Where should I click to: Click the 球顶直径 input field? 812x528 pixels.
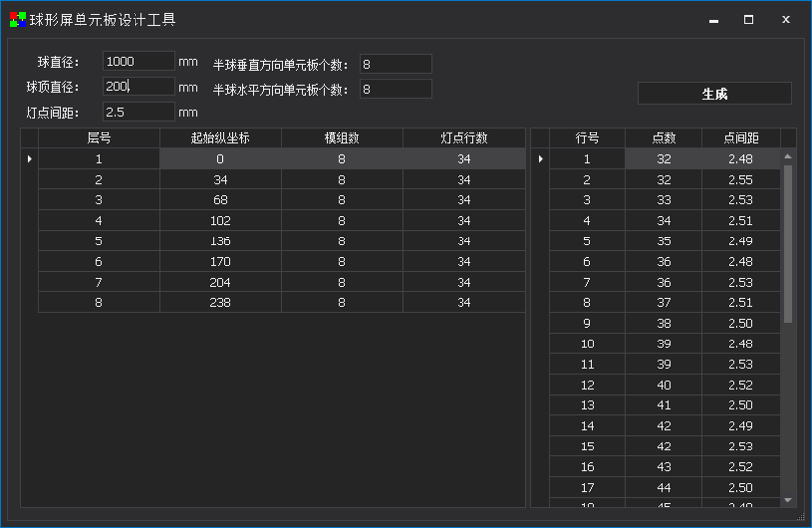pyautogui.click(x=138, y=87)
